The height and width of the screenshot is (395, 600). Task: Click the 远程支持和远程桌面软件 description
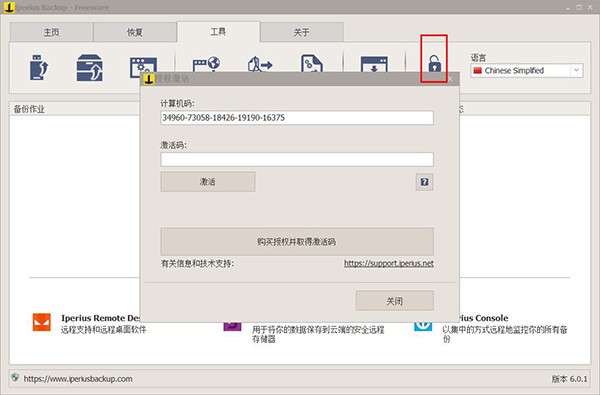click(x=103, y=330)
